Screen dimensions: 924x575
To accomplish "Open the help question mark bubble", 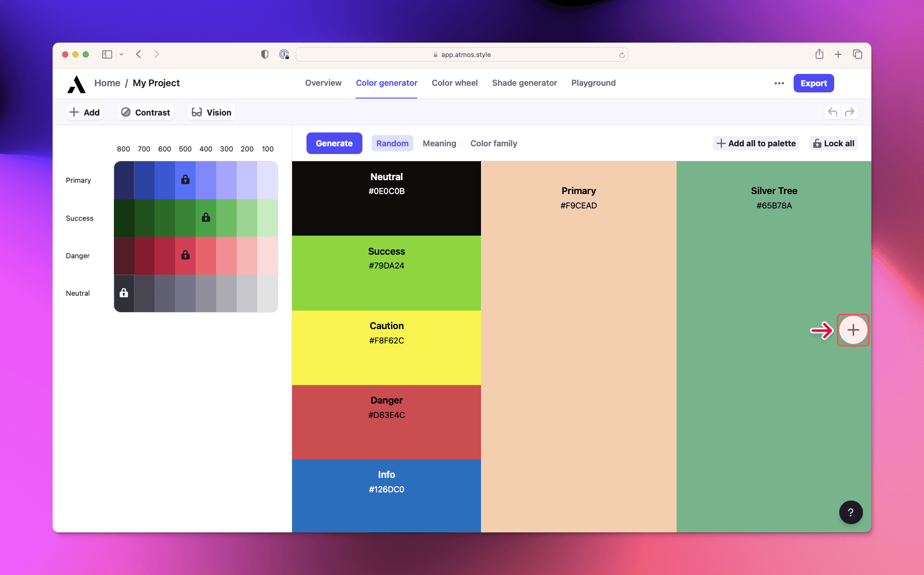I will click(851, 512).
